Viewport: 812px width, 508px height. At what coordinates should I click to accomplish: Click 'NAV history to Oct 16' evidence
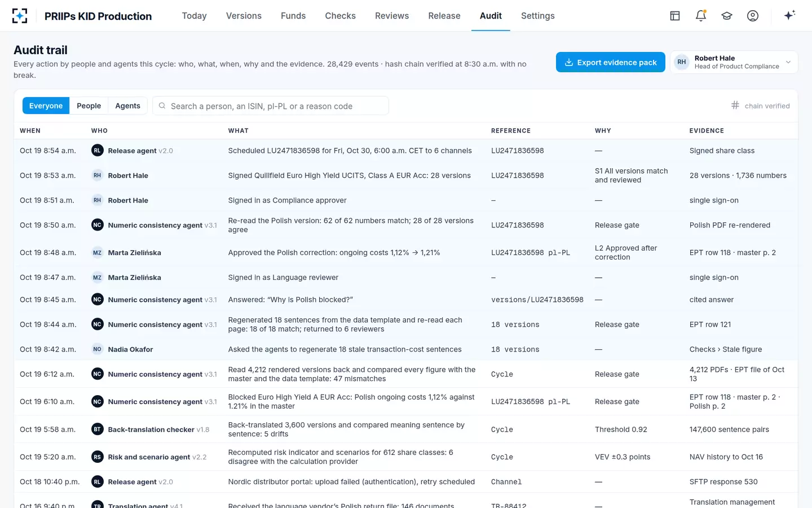click(x=726, y=457)
